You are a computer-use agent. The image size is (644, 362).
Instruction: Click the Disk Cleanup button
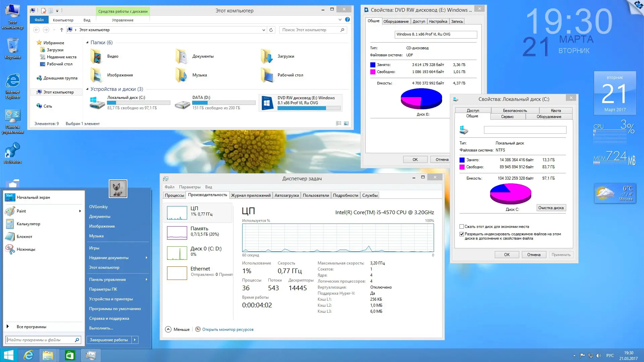tap(551, 208)
